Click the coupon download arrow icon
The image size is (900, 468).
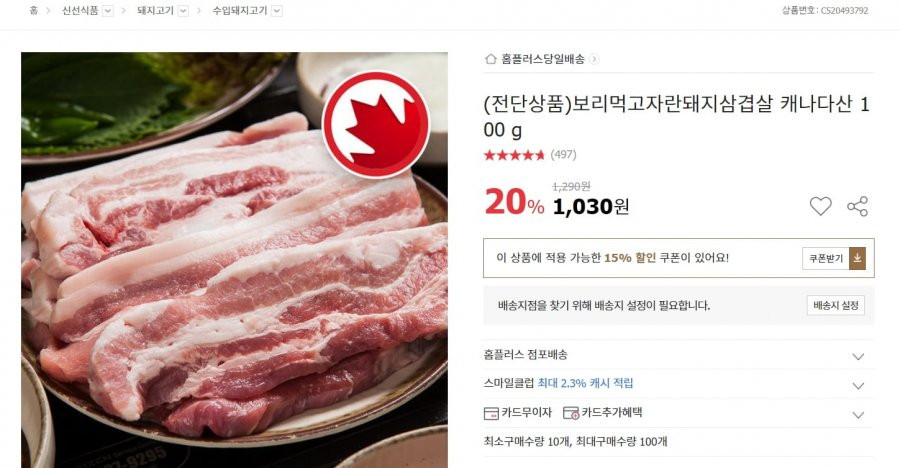857,258
